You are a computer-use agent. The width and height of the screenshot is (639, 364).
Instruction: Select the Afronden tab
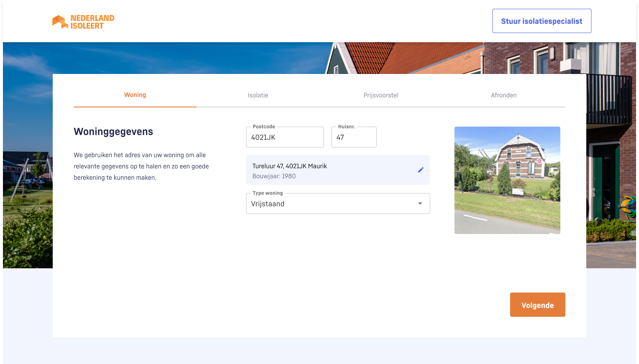click(x=503, y=95)
